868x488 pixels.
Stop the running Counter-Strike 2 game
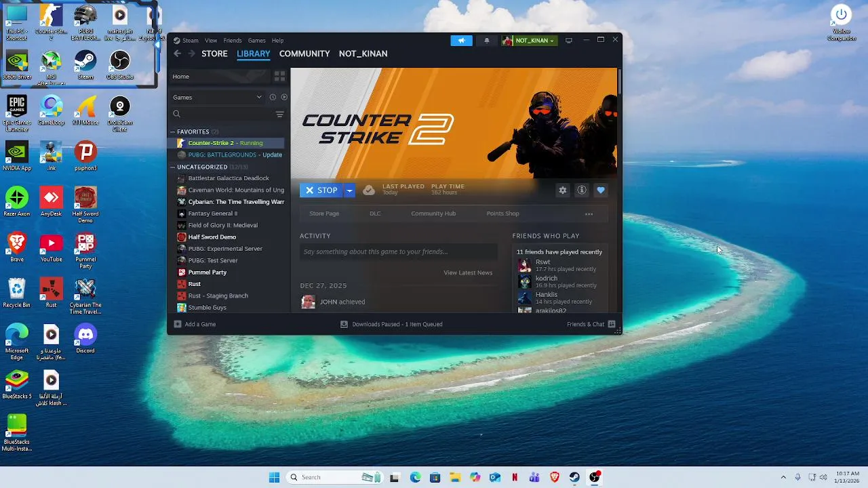click(321, 190)
